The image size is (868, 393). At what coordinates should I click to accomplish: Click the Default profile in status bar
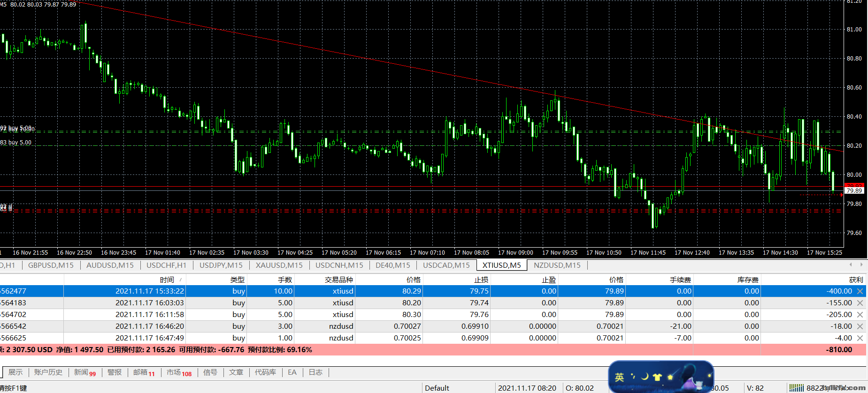(437, 388)
